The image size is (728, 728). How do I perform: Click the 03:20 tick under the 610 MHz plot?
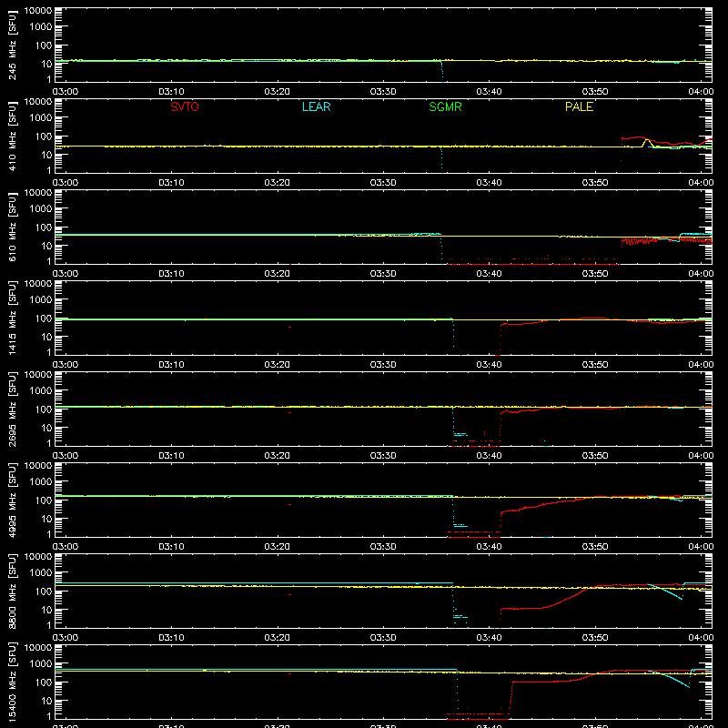(x=278, y=274)
